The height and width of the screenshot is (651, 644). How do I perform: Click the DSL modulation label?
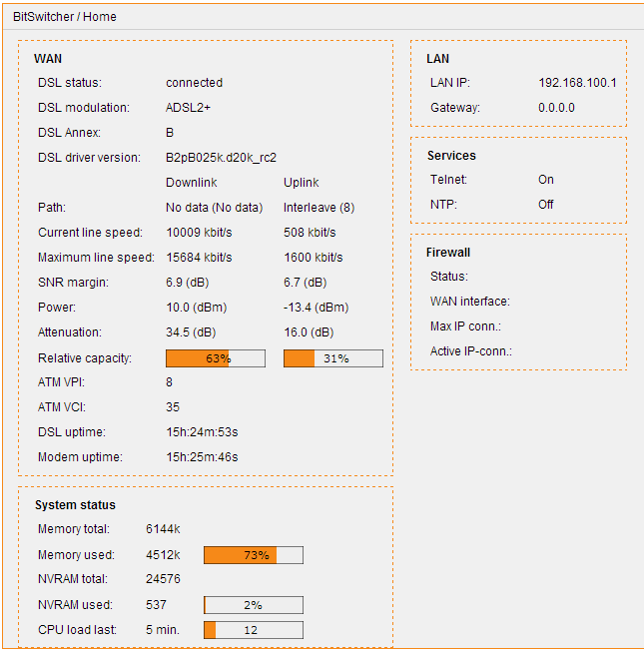(84, 108)
